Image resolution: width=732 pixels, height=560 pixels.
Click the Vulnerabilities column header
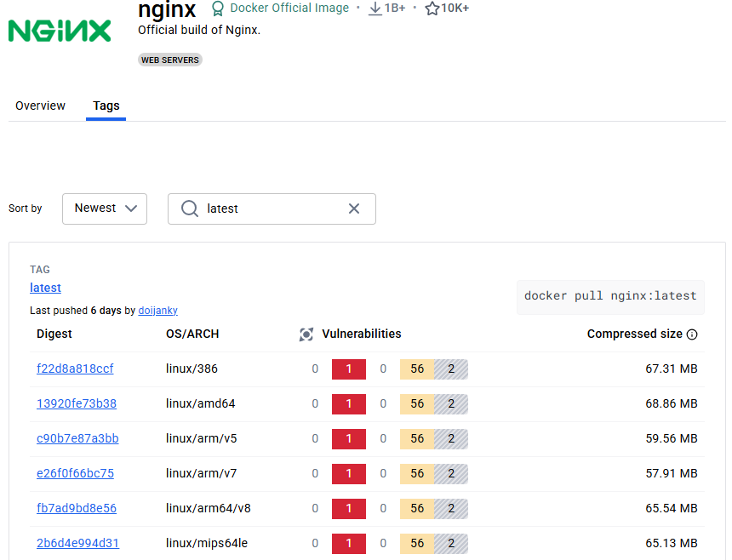362,334
